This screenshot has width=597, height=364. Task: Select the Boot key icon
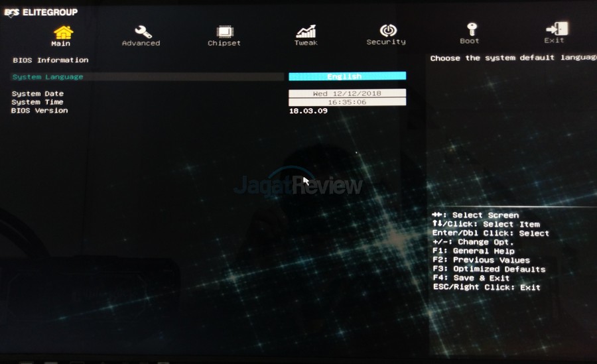coord(471,30)
